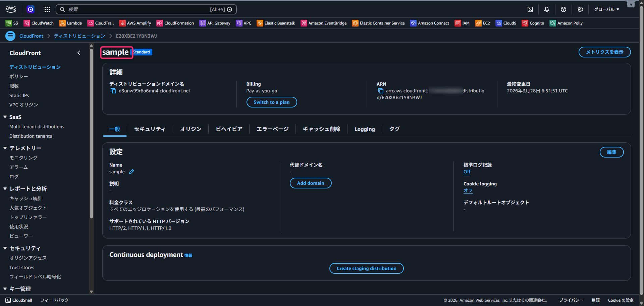Collapse the SaaS section in sidebar
The width and height of the screenshot is (644, 306).
point(5,117)
